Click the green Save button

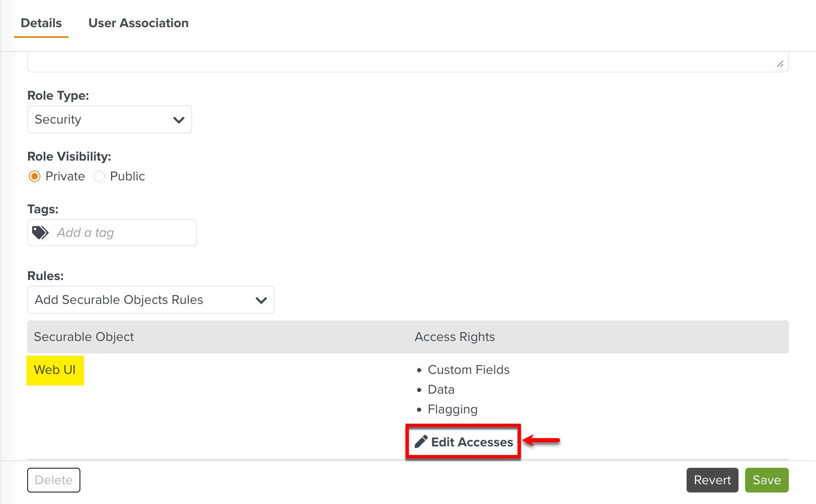coord(767,480)
